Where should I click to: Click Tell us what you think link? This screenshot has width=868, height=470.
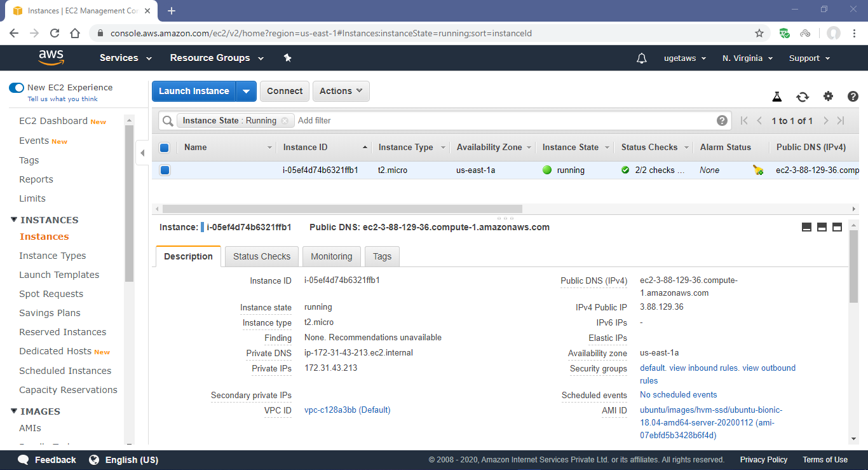(62, 99)
